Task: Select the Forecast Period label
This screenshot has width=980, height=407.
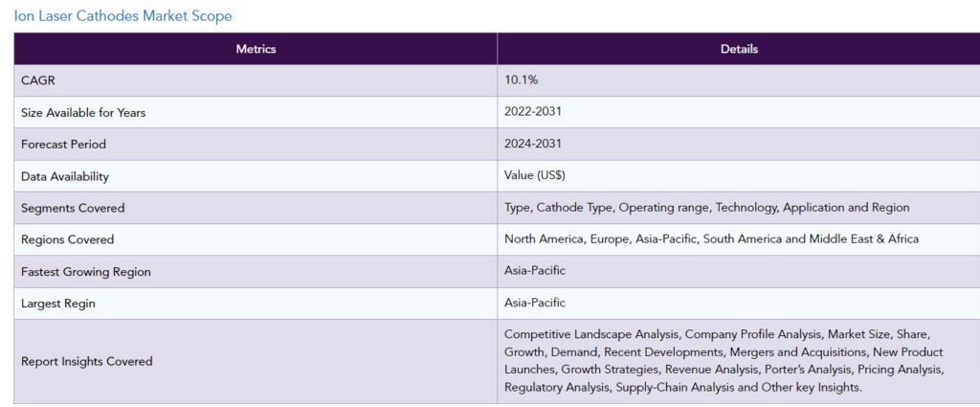Action: (64, 145)
